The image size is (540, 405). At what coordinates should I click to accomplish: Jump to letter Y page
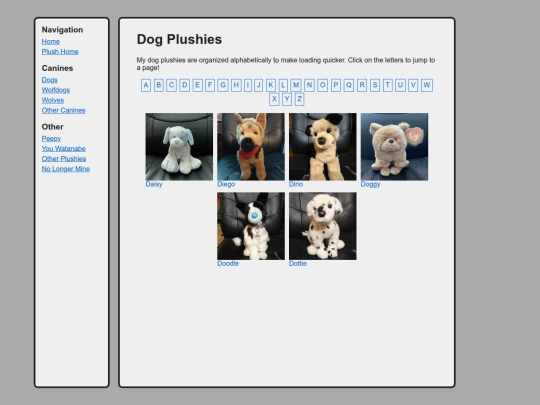(x=287, y=99)
